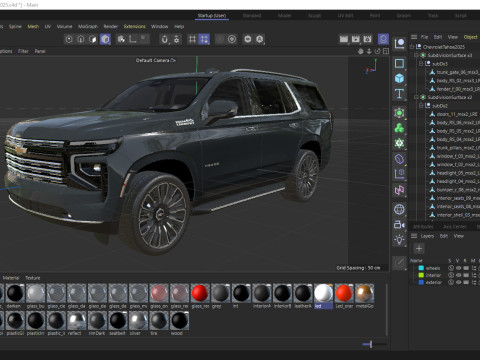Viewport: 480px width, 360px height.
Task: Toggle visibility eye of the exterior layer
Action: coord(458,282)
